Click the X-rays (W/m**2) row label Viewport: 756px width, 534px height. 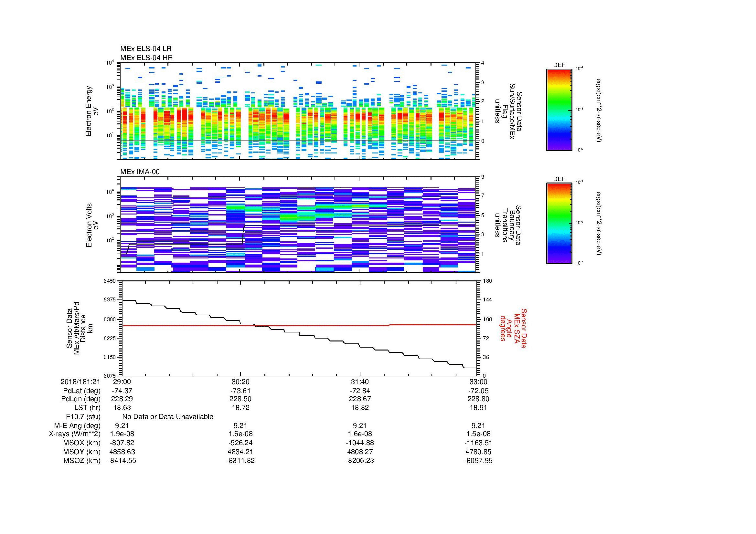tap(74, 434)
